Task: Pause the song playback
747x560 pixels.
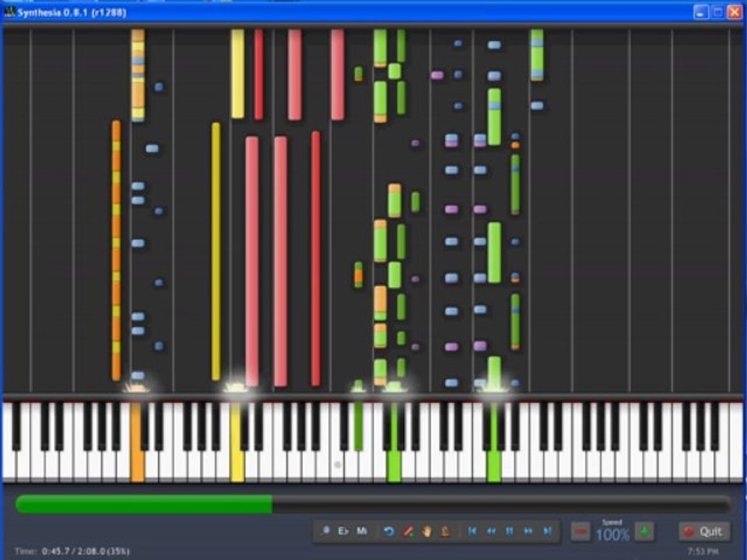Action: (509, 531)
